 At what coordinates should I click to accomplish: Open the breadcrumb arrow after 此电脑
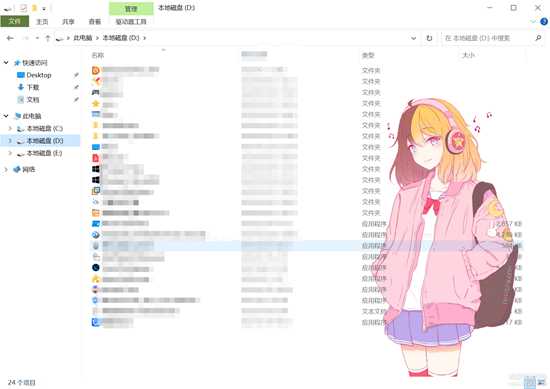point(98,38)
